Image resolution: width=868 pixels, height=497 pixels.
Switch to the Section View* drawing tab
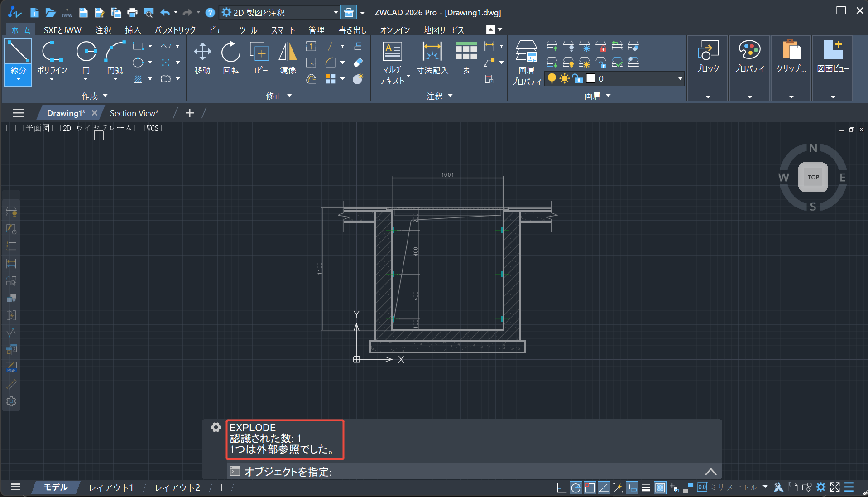click(134, 113)
